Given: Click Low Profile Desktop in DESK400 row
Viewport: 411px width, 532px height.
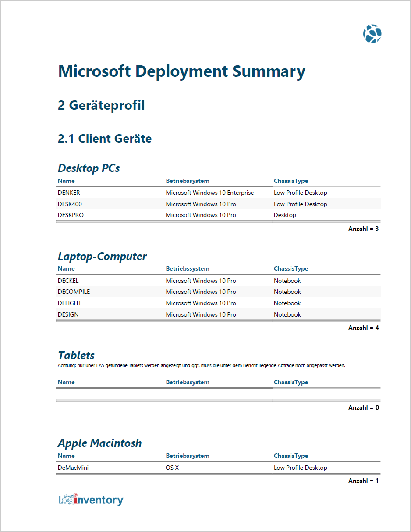Looking at the screenshot, I should [301, 204].
